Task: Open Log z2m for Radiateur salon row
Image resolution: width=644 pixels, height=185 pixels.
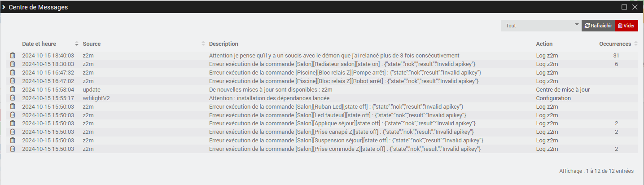Action: tap(547, 64)
